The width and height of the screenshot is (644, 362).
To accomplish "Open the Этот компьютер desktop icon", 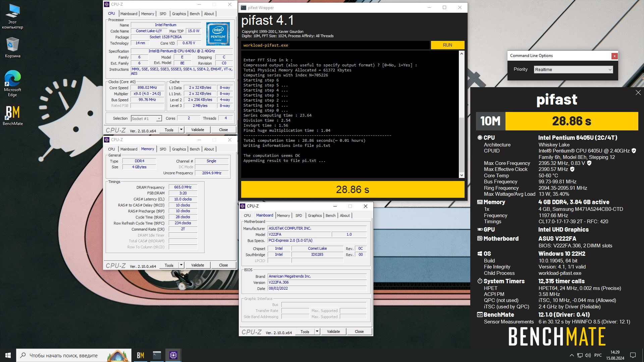I will [x=12, y=16].
